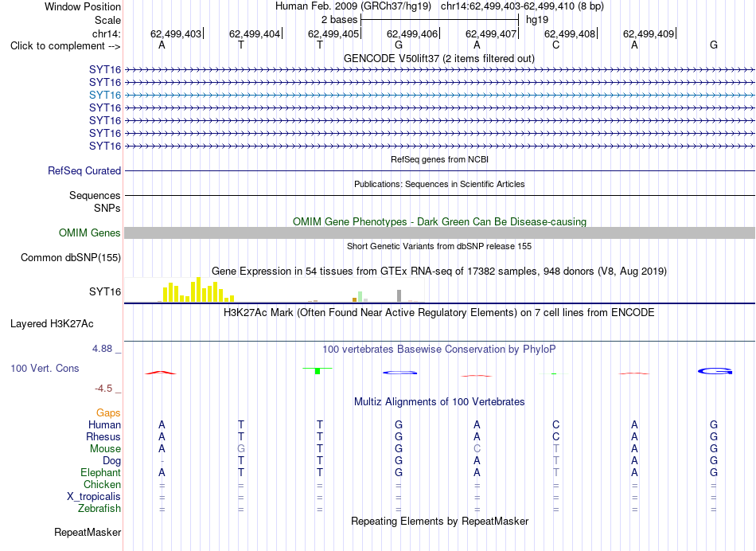Click the Layered H3K27Ac label

52,324
